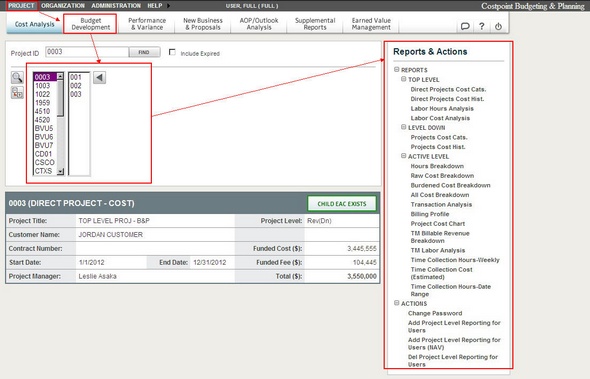Open the Direct Projects Cost Cats. report

tap(448, 89)
